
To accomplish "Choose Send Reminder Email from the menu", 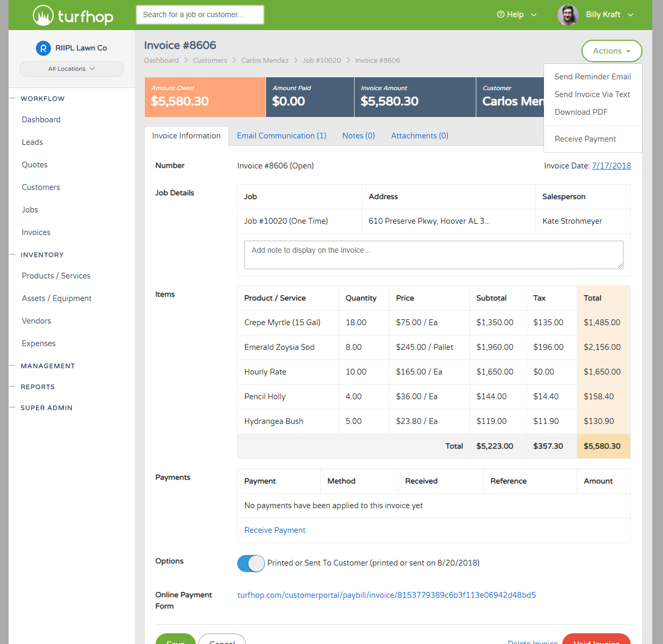I will click(x=592, y=76).
